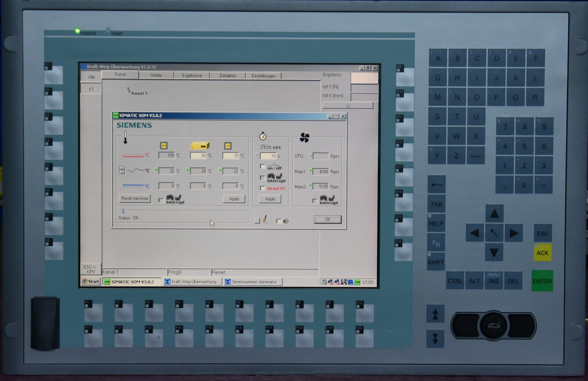Click the CPU temperature chip icon
Image resolution: width=588 pixels, height=381 pixels.
point(164,145)
